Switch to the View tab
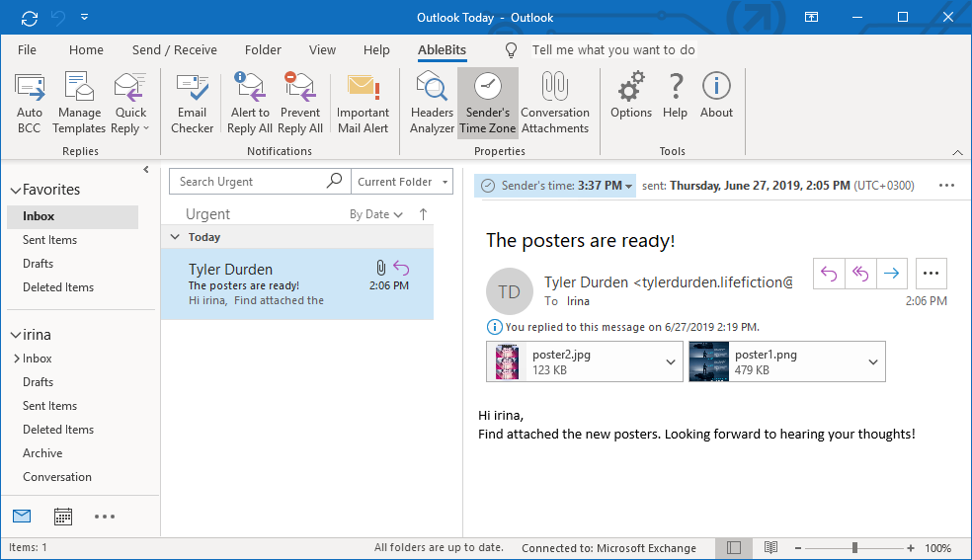 pos(322,49)
